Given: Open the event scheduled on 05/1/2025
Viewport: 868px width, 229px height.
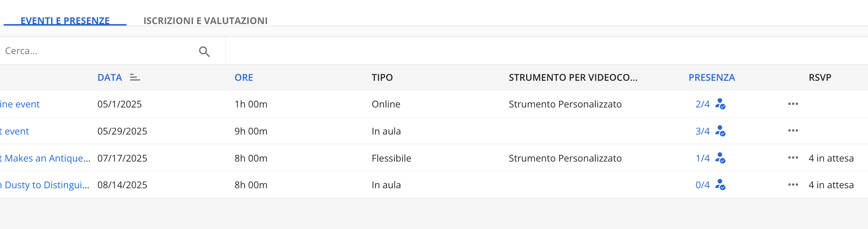Looking at the screenshot, I should [20, 104].
